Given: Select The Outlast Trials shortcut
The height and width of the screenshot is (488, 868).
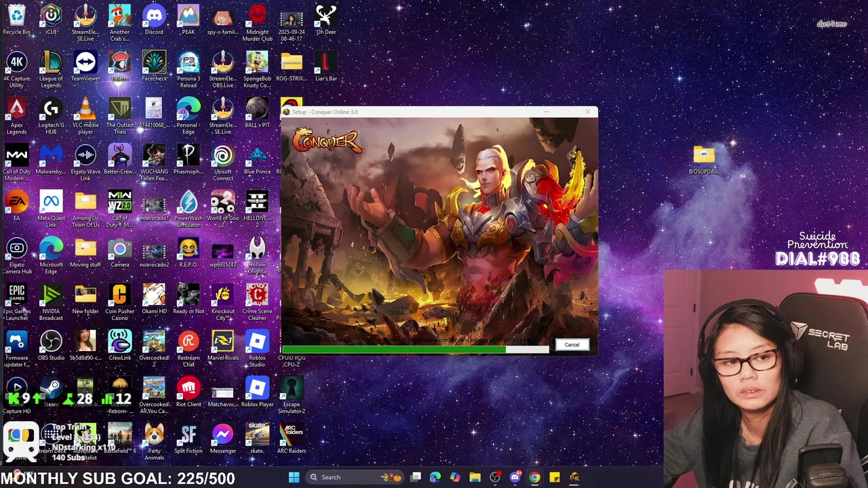Looking at the screenshot, I should click(x=120, y=116).
